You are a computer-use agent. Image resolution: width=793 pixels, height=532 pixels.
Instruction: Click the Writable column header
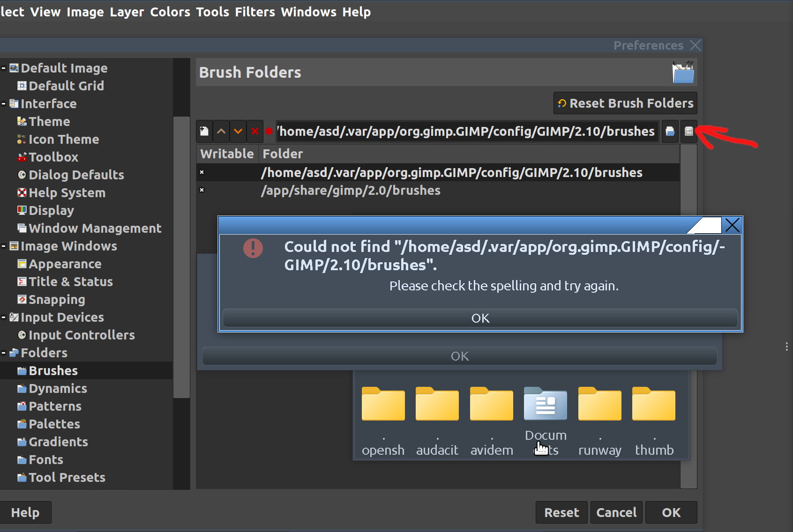tap(227, 154)
